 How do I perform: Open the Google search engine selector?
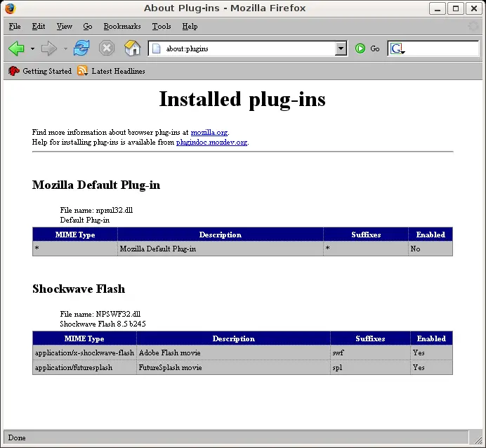pyautogui.click(x=398, y=48)
